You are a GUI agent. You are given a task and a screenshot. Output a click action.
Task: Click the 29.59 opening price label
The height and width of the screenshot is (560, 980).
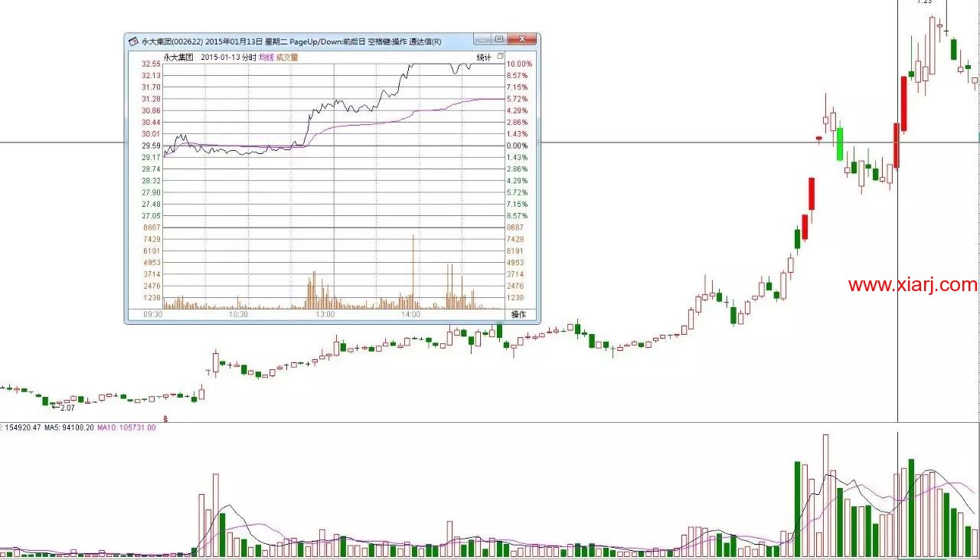tap(151, 146)
